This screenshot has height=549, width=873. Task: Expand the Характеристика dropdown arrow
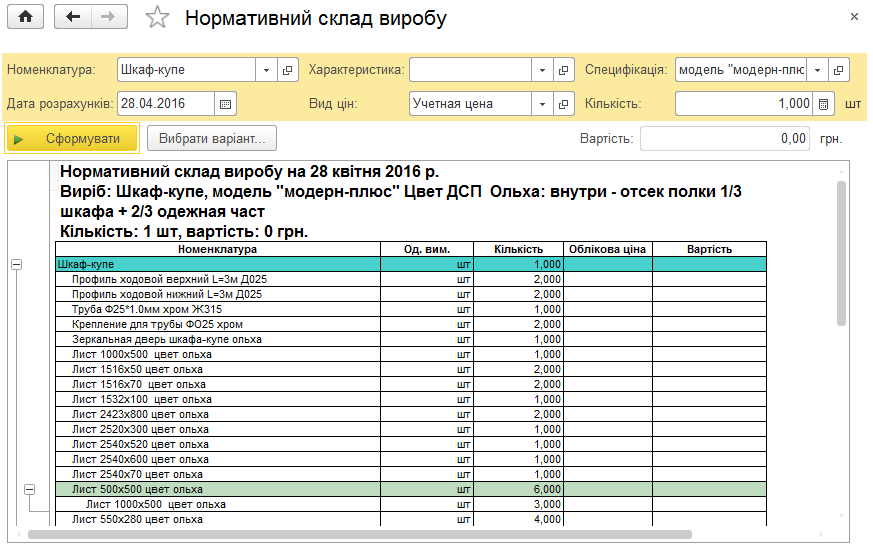click(x=542, y=70)
